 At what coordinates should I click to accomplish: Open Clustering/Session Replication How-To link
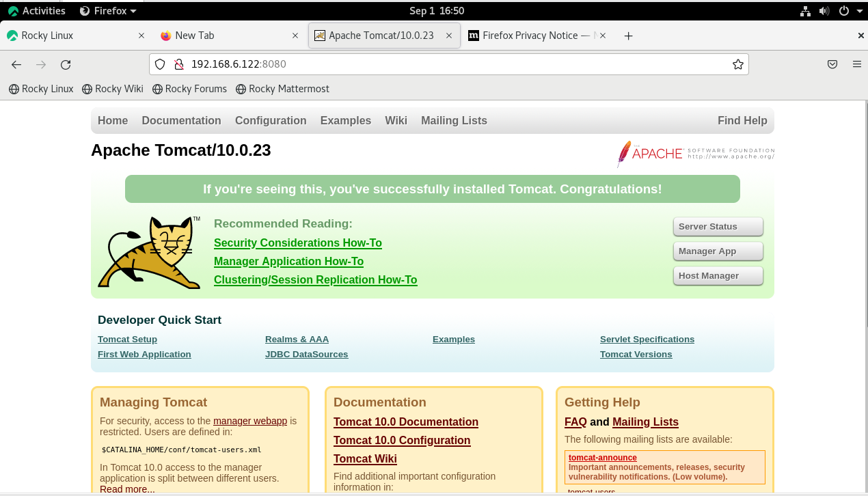pyautogui.click(x=315, y=280)
